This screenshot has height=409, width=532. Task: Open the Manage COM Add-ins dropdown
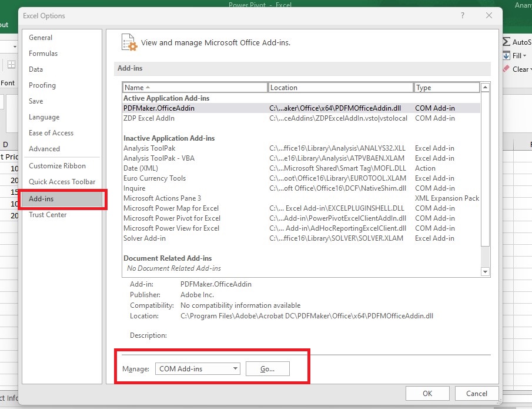coord(198,368)
